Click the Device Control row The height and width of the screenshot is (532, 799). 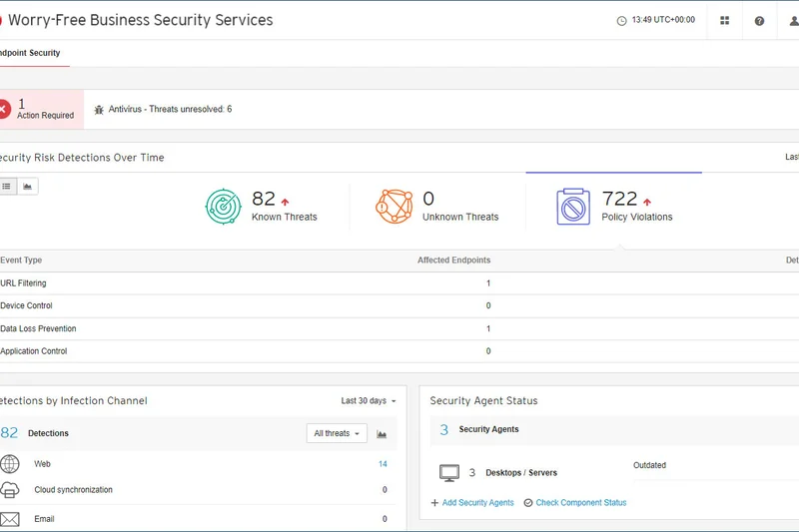[x=399, y=306]
